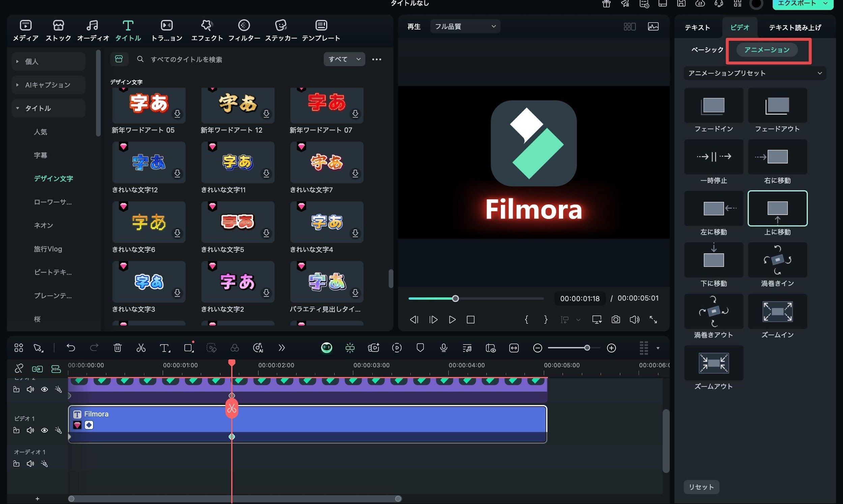Select the 新年ワードアート 07 thumbnail
The height and width of the screenshot is (504, 843).
327,105
